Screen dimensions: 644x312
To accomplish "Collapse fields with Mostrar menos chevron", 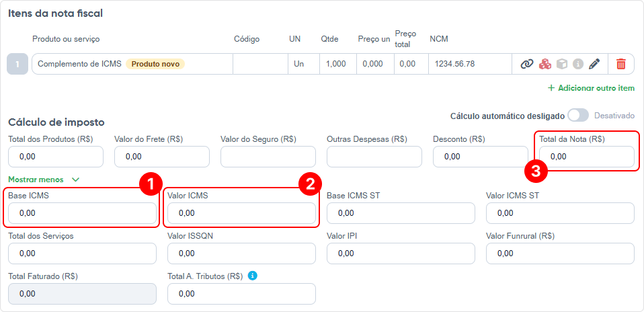I will click(x=75, y=180).
